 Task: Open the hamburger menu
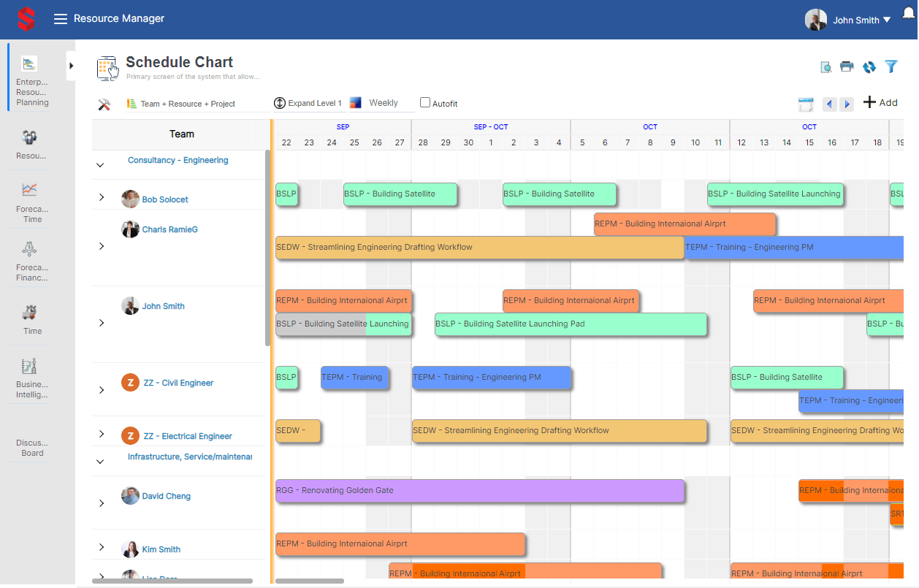click(61, 19)
